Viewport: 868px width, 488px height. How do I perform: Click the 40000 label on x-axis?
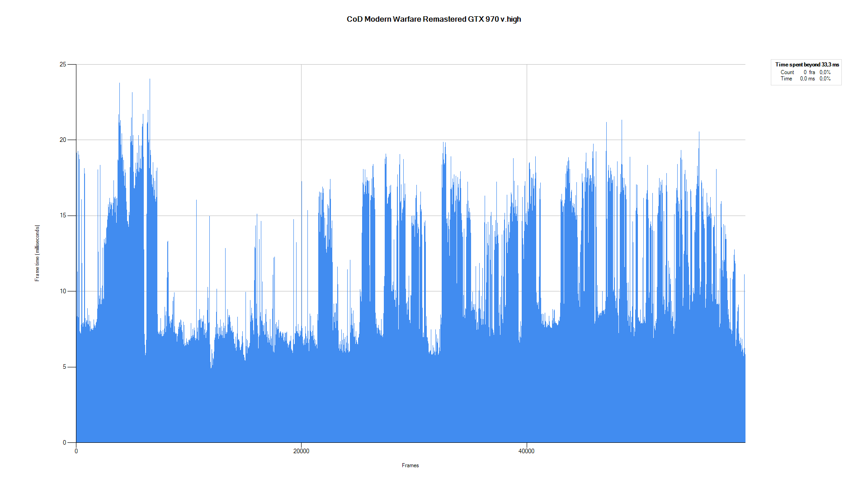click(x=526, y=451)
